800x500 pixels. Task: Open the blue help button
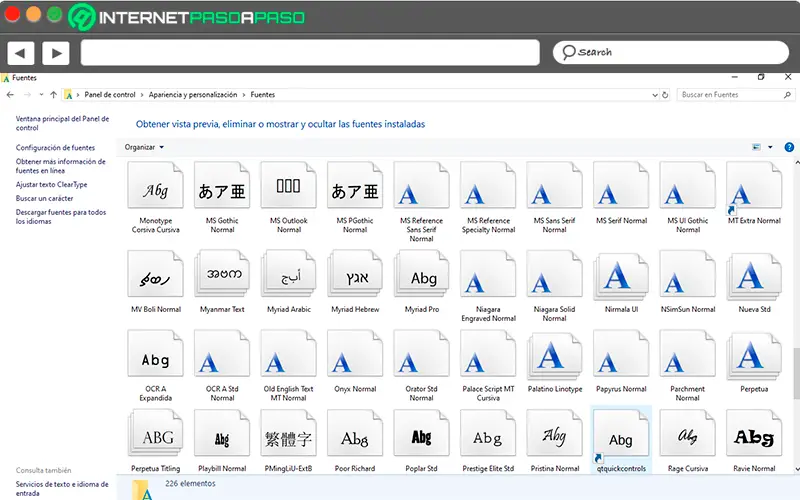(x=789, y=147)
